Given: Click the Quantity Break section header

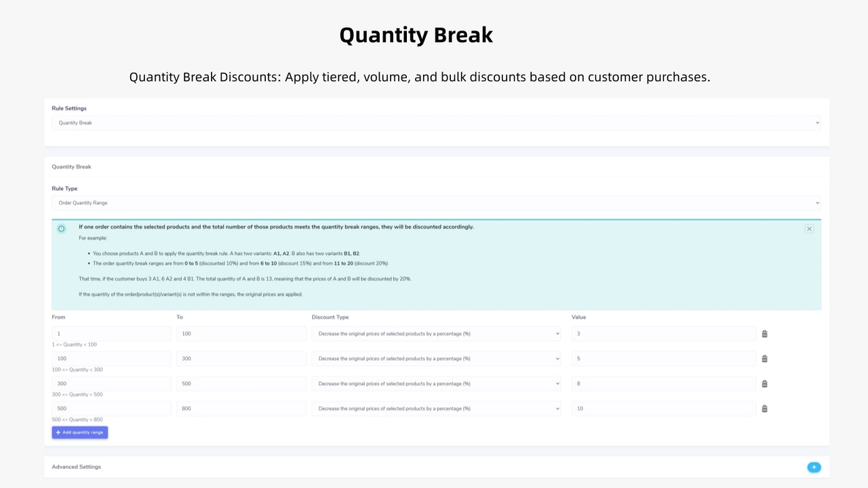Looking at the screenshot, I should [71, 166].
